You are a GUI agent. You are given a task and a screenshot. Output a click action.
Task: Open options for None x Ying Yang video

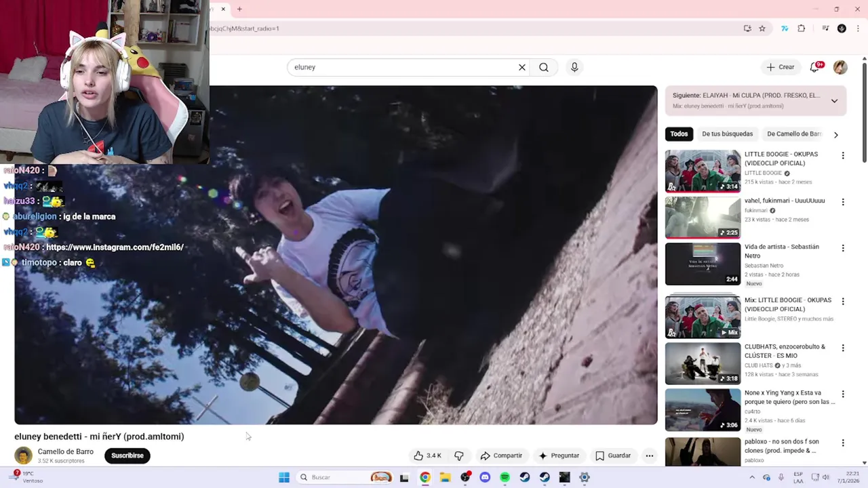tap(843, 394)
